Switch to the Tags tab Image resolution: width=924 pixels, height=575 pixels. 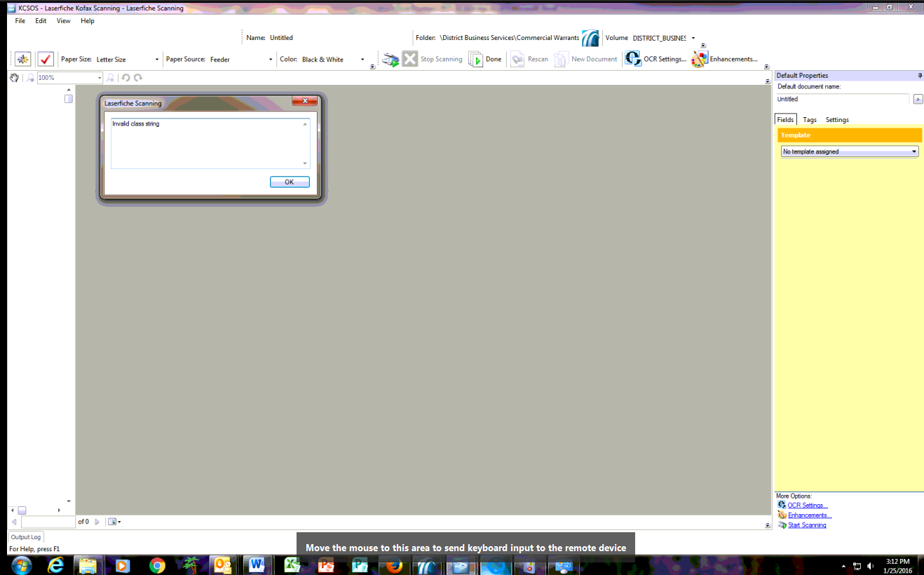coord(810,120)
